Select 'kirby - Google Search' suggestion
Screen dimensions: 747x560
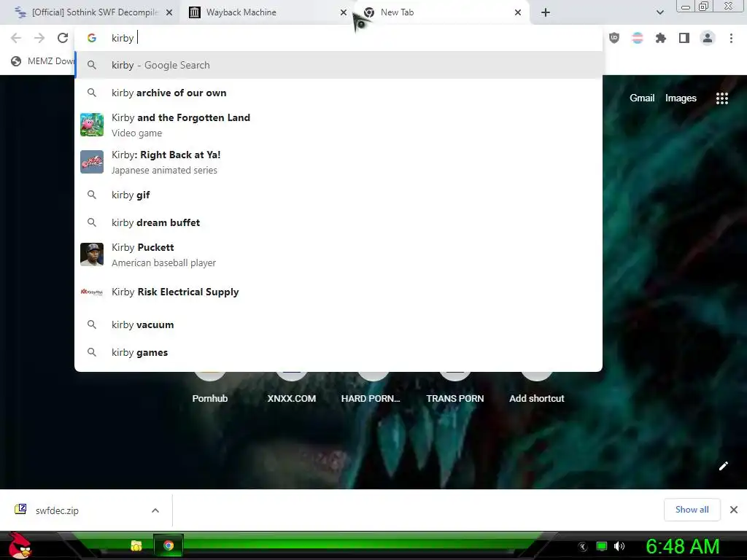(338, 65)
